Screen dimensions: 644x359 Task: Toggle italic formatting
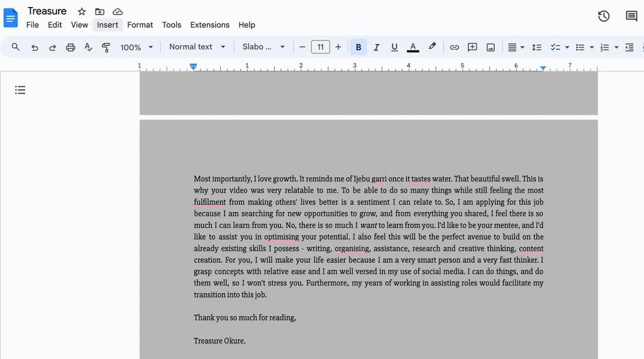click(x=376, y=47)
